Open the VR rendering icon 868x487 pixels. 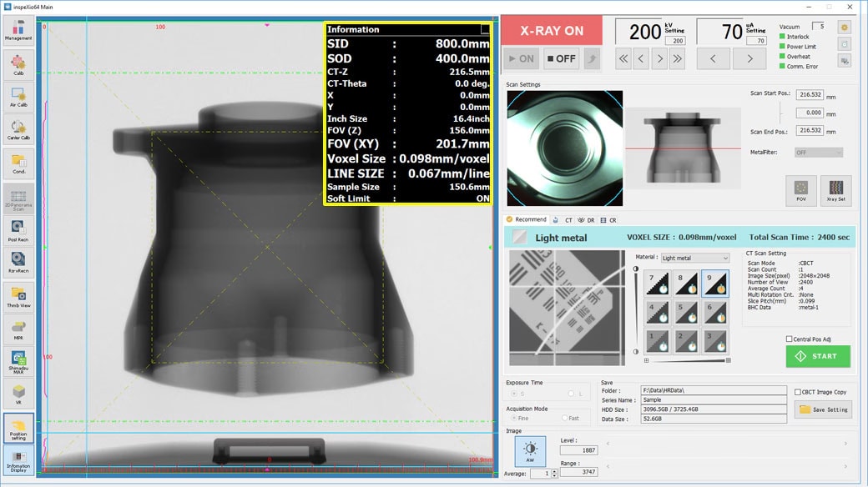[18, 393]
